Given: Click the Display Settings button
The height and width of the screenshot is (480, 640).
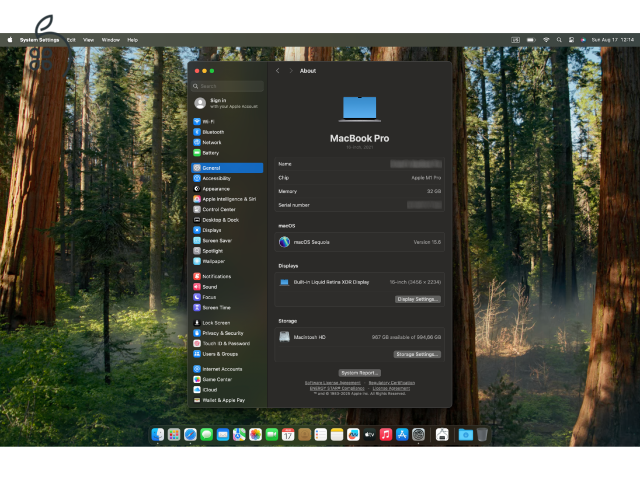Looking at the screenshot, I should click(418, 299).
